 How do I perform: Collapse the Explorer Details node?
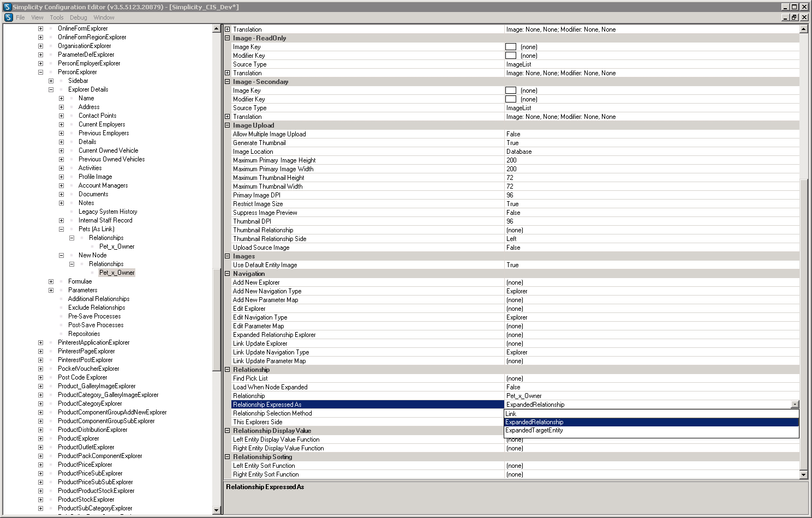click(51, 89)
